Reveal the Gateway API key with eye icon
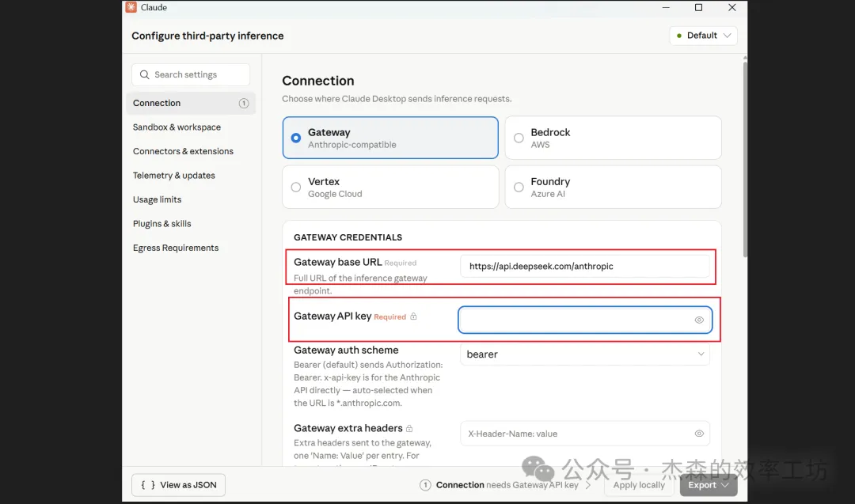This screenshot has width=855, height=504. click(699, 320)
